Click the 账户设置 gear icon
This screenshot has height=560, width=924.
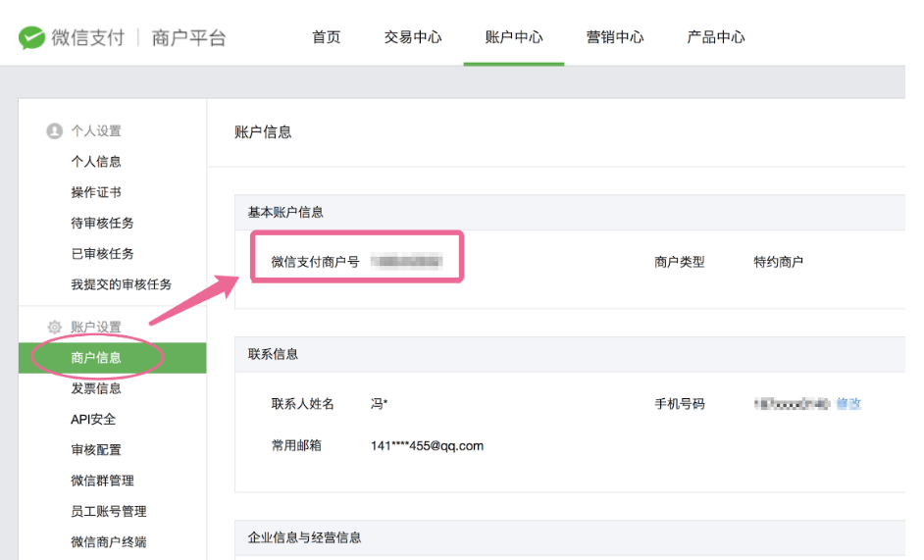pos(54,328)
